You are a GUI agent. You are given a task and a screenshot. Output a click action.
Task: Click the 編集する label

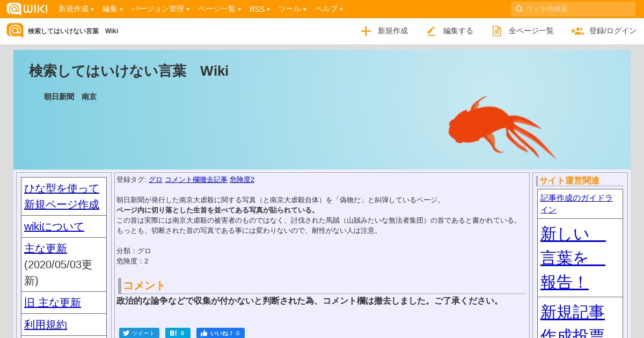click(458, 31)
